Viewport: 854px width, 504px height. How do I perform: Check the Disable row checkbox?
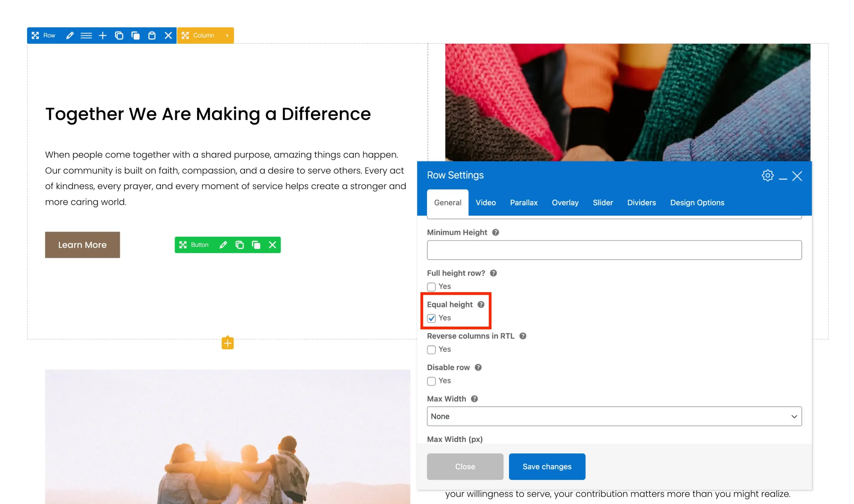coord(431,381)
